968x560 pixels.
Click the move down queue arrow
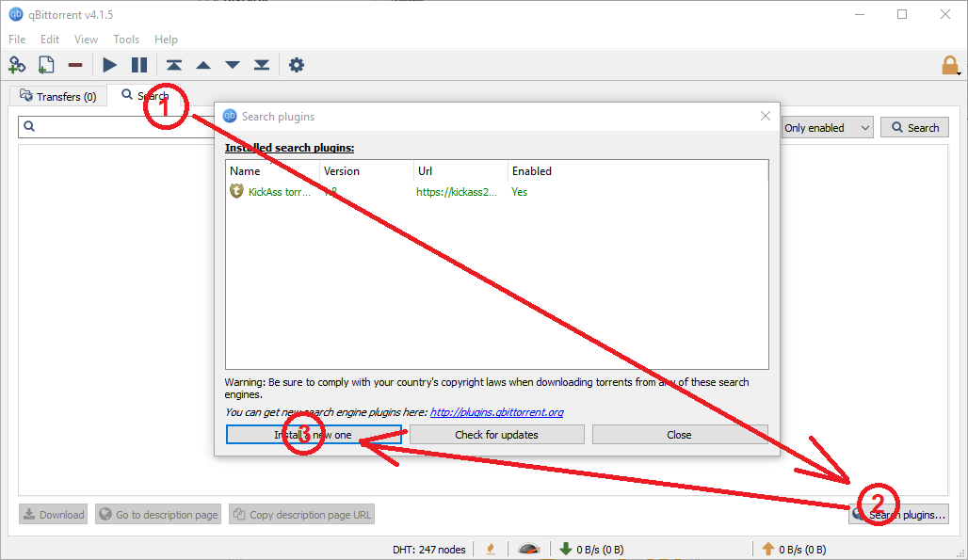233,65
